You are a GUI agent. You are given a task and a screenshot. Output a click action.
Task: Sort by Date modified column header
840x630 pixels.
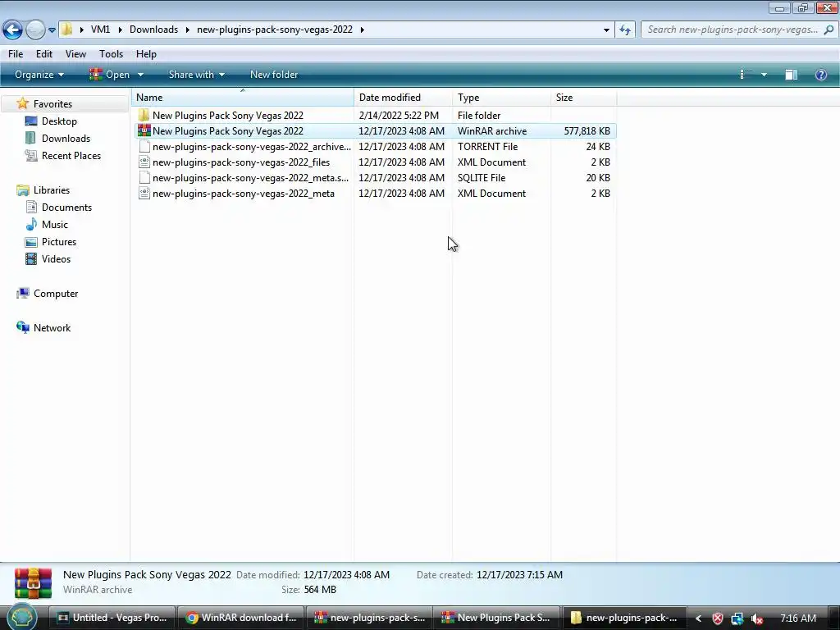403,98
